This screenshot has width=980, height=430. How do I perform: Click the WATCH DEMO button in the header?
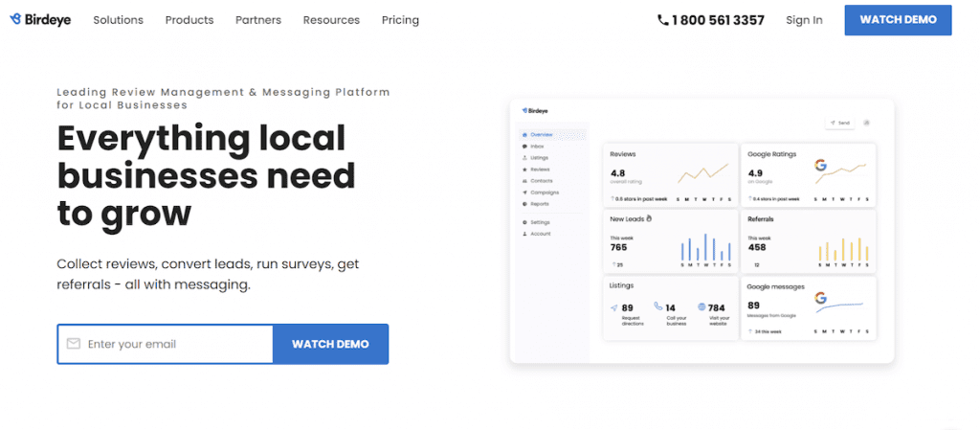pos(898,20)
